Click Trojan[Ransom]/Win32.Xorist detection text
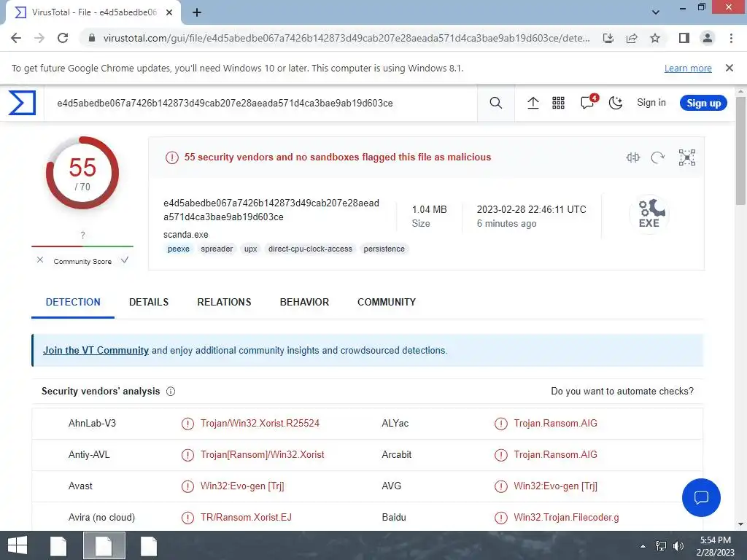747x560 pixels. click(262, 455)
